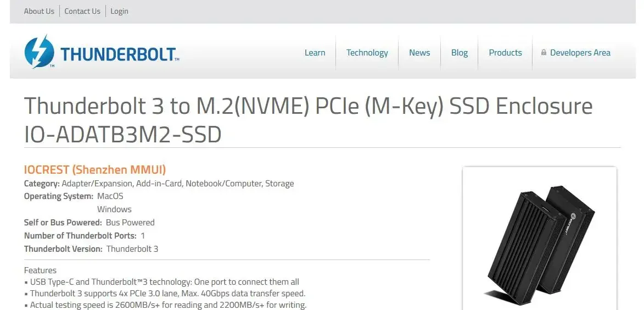Click the THUNDERBOLT wordmark text
The width and height of the screenshot is (644, 310).
point(120,54)
